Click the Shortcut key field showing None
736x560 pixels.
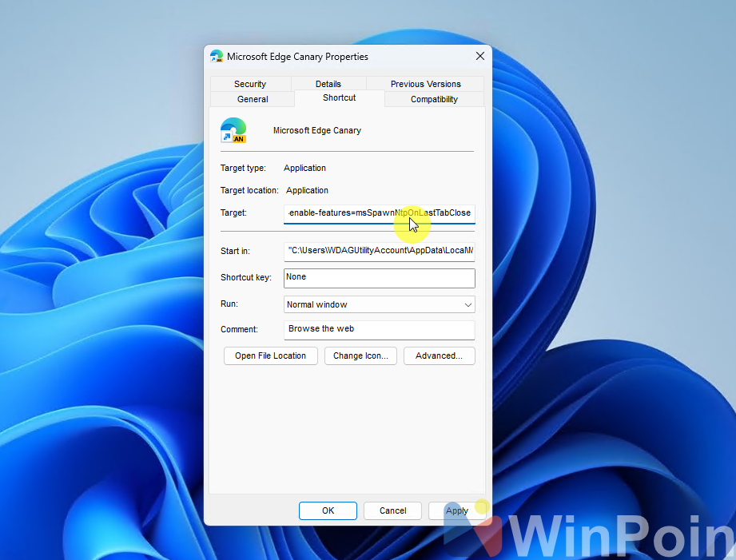pyautogui.click(x=379, y=277)
